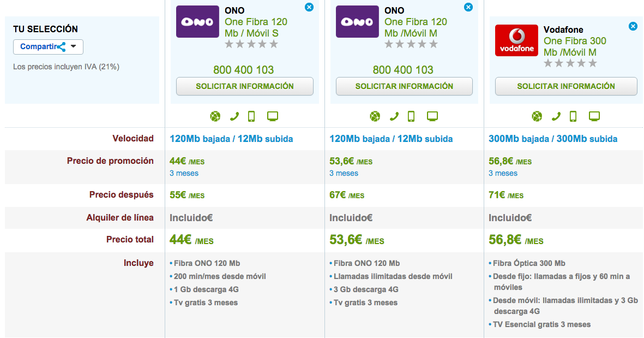Viewport: 644px width, 338px height.
Task: Click the 'Velocidad' row label
Action: tap(133, 139)
